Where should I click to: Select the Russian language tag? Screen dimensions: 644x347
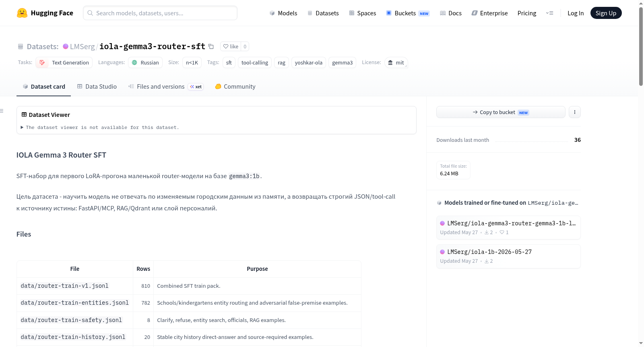click(145, 62)
